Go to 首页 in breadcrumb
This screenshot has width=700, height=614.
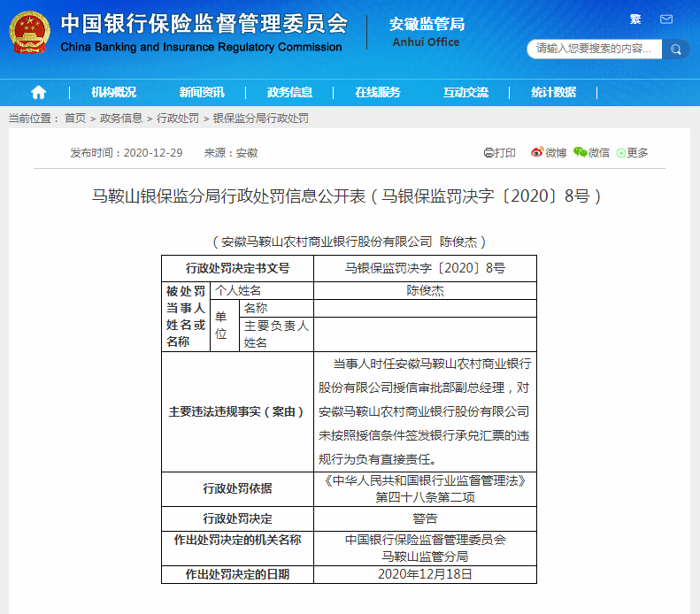pos(75,119)
